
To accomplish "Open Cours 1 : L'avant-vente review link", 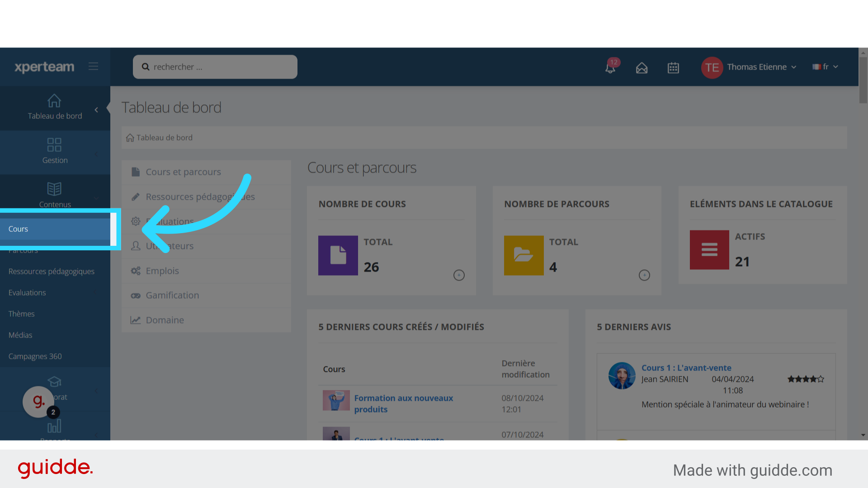I will (686, 368).
